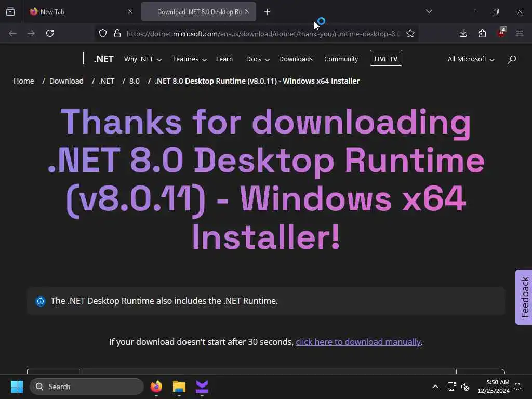Image resolution: width=532 pixels, height=399 pixels.
Task: Open File Explorer from the taskbar
Action: coord(179,387)
